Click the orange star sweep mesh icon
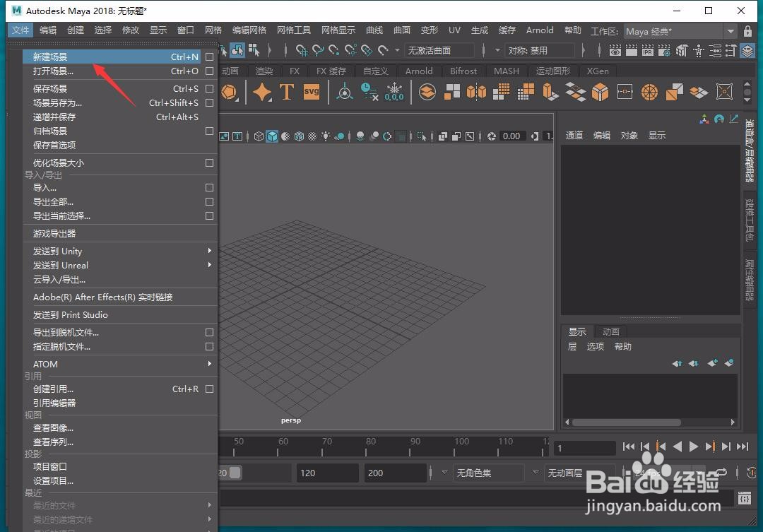This screenshot has width=763, height=532. point(262,92)
